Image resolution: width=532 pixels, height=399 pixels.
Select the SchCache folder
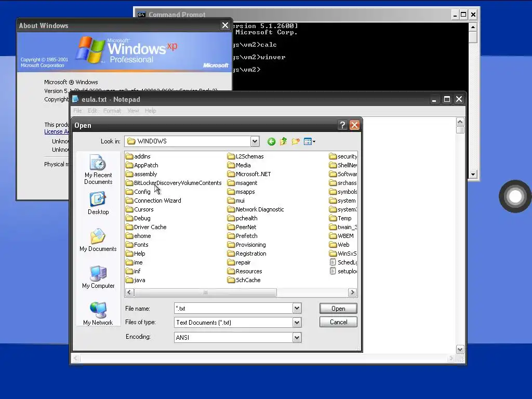point(244,280)
